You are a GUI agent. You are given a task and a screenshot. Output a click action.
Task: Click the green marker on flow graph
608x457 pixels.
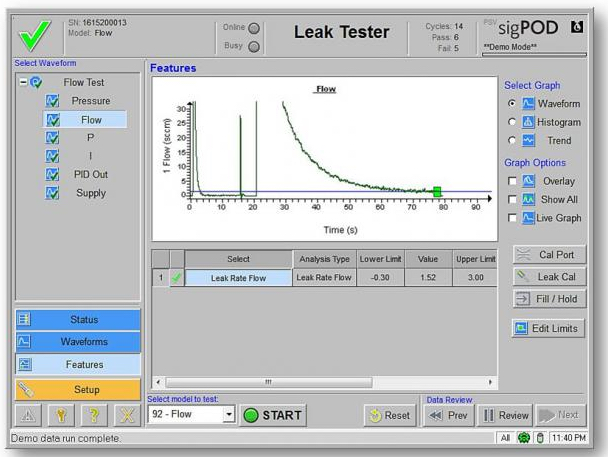click(437, 191)
